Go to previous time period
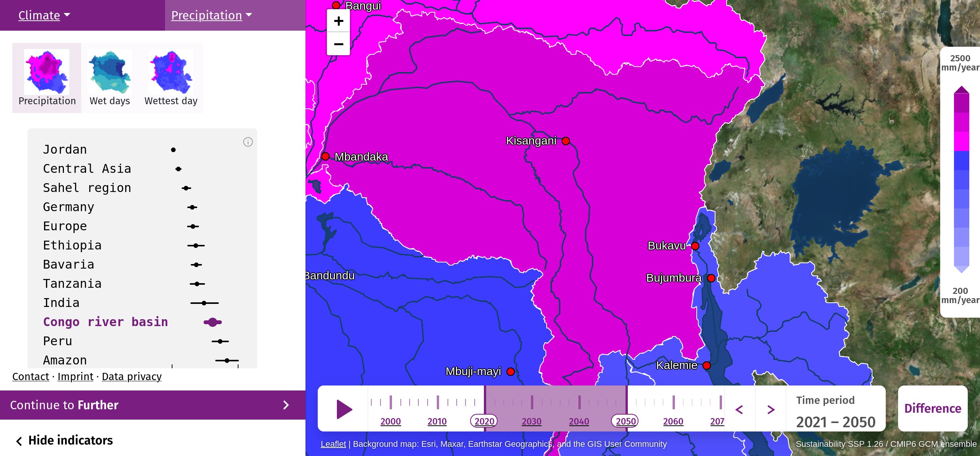The width and height of the screenshot is (980, 456). 739,409
